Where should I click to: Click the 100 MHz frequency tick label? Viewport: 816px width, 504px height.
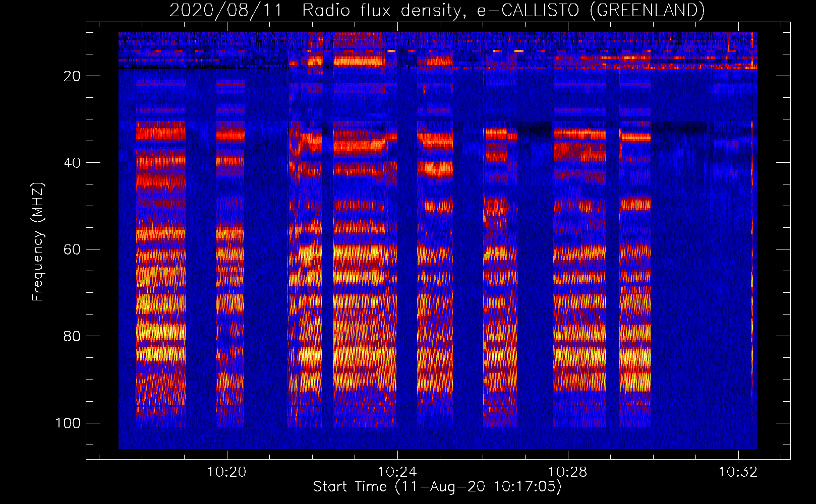click(x=68, y=423)
